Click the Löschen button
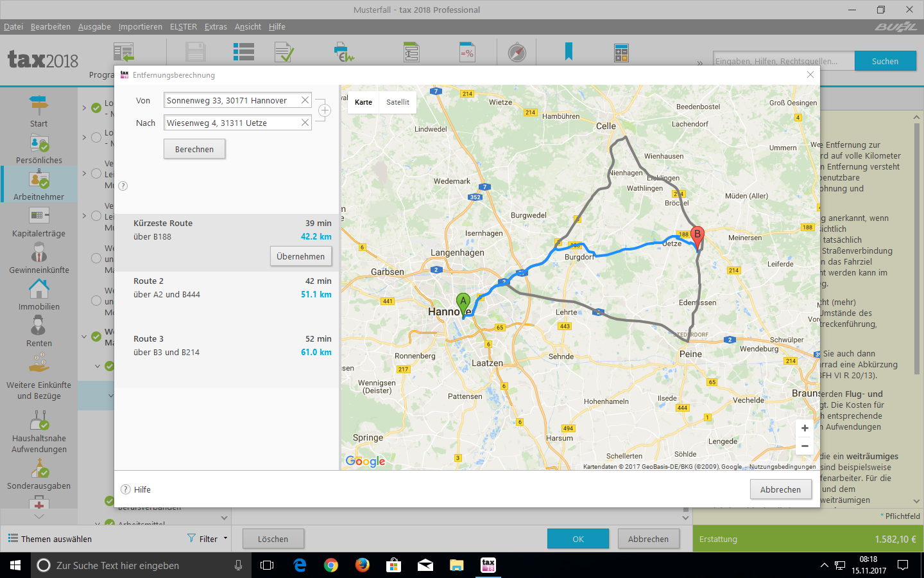924x578 pixels. click(x=273, y=539)
